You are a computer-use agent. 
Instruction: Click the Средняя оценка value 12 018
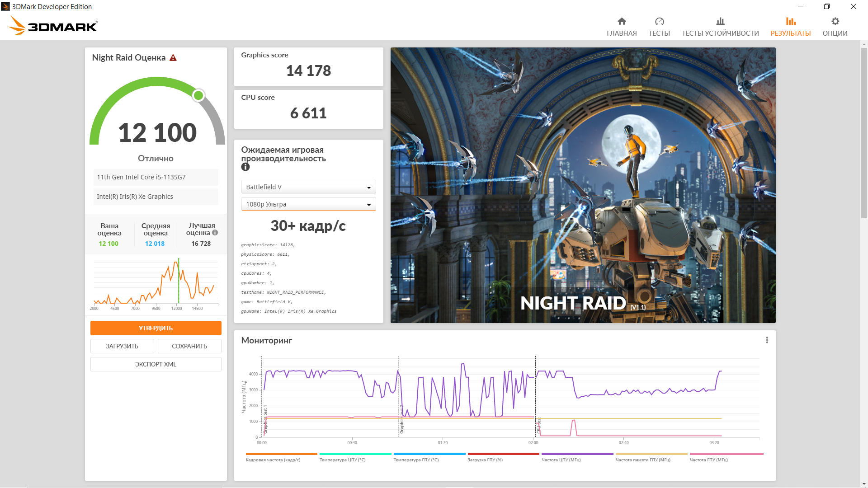point(155,244)
